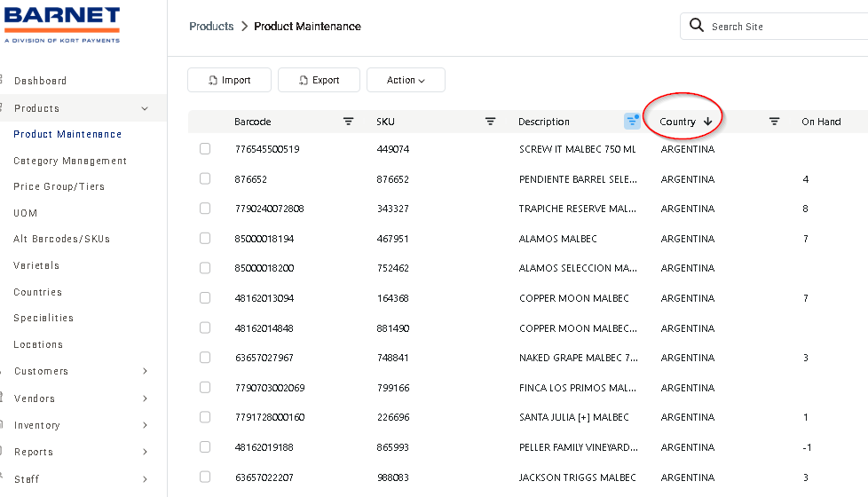Viewport: 868px width, 497px height.
Task: Open the Action dropdown
Action: (x=406, y=80)
